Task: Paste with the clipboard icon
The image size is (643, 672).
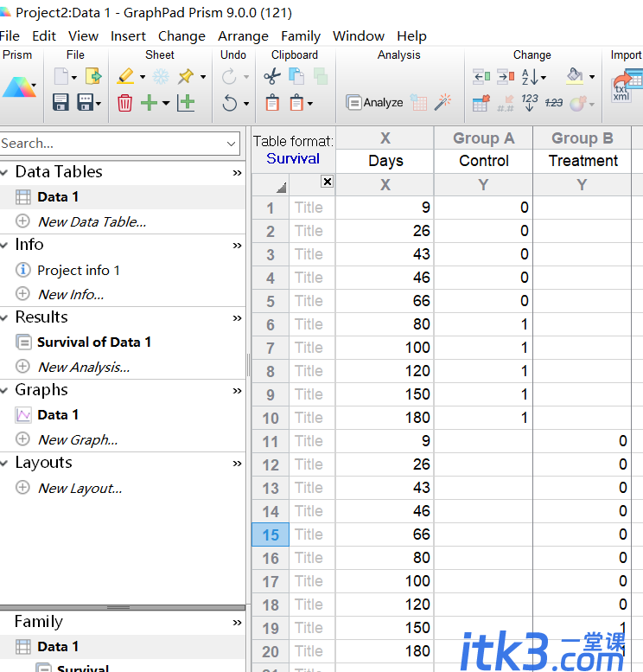Action: (x=272, y=103)
